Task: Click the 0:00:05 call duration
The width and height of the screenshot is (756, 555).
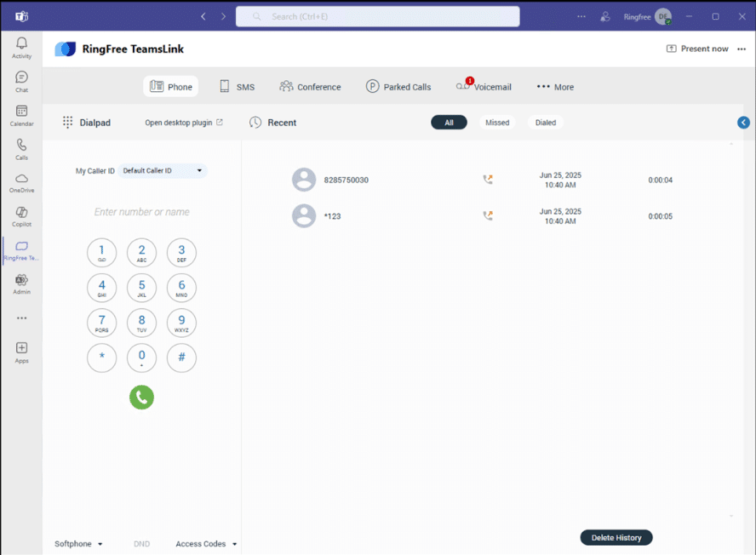Action: coord(660,216)
